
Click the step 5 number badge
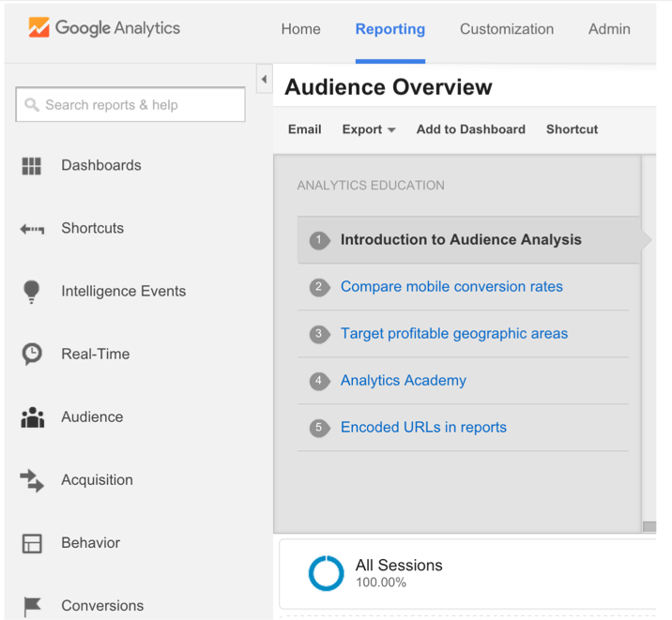tap(319, 428)
